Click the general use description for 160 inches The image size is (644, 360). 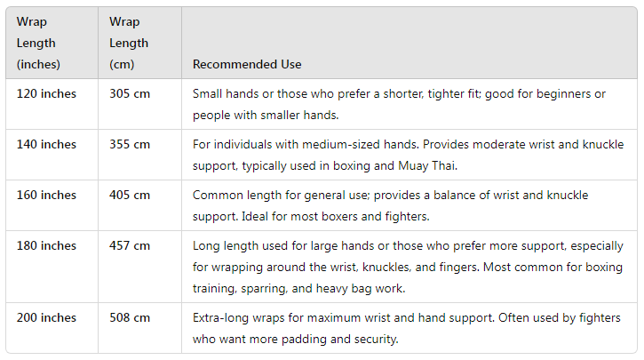(x=391, y=205)
